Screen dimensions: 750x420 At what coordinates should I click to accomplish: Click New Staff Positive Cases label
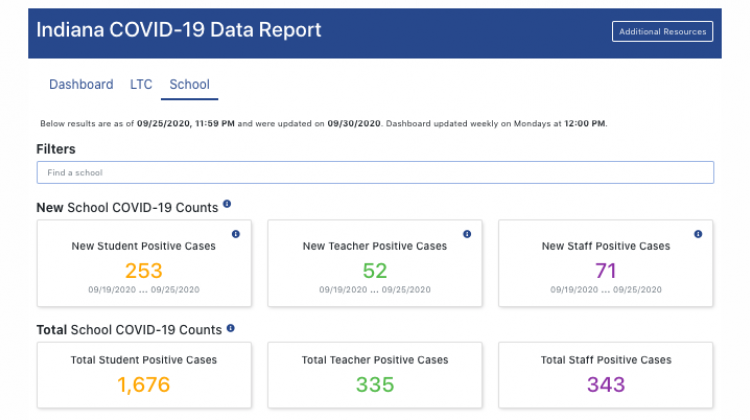pos(606,246)
